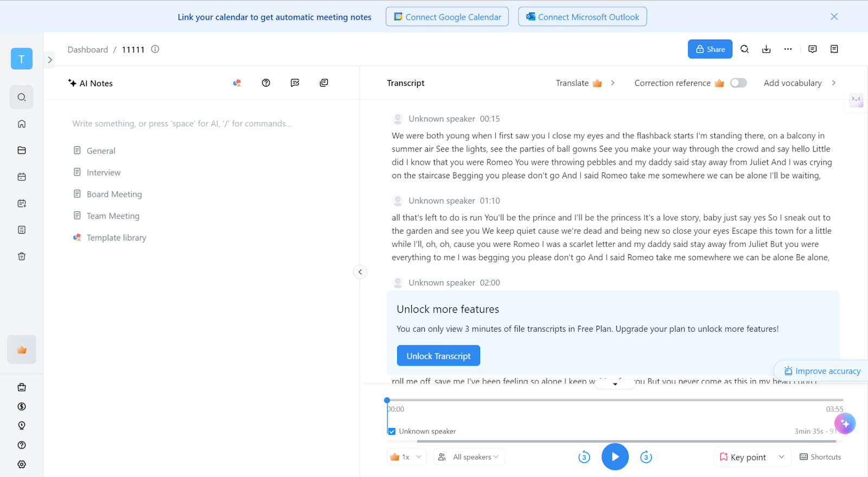Open the help question mark in sidebar
868x477 pixels.
pyautogui.click(x=22, y=445)
